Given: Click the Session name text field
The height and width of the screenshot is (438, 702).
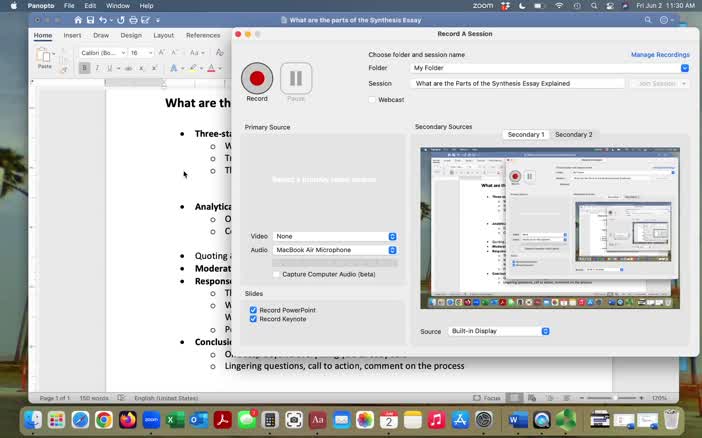Looking at the screenshot, I should click(518, 84).
